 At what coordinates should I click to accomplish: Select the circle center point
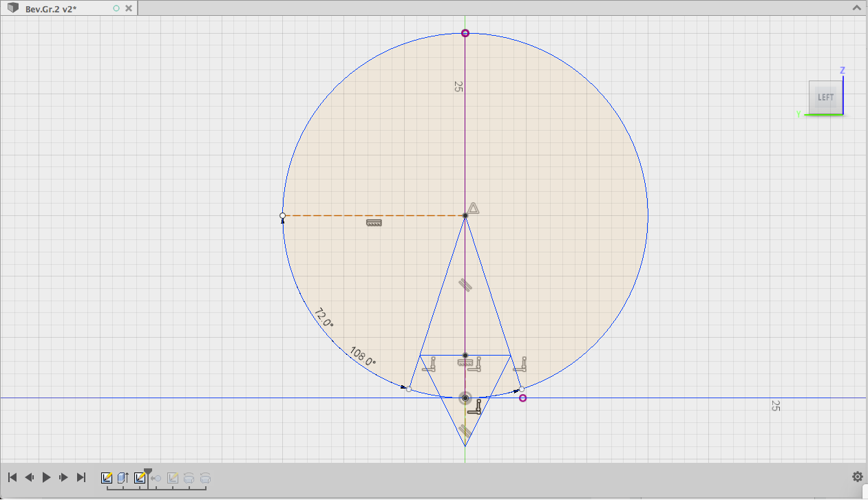pyautogui.click(x=465, y=216)
